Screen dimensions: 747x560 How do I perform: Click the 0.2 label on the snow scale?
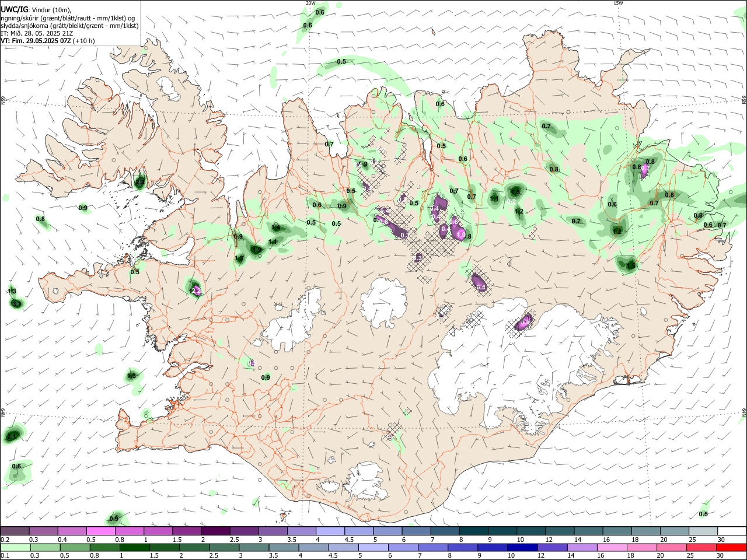5,540
